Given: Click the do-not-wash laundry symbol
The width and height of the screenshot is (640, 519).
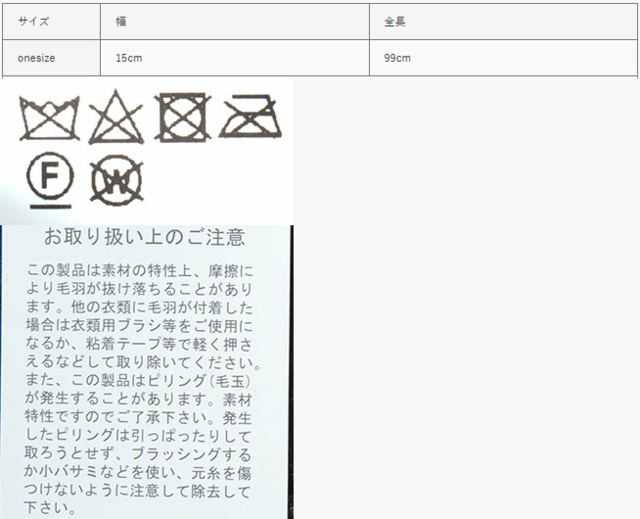Looking at the screenshot, I should click(x=49, y=118).
